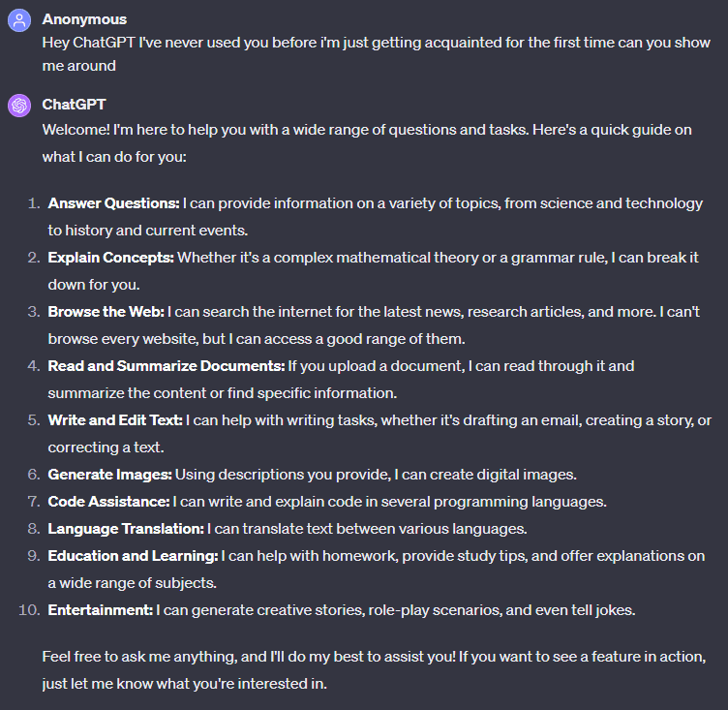Click the Welcome intro paragraph
The width and height of the screenshot is (728, 710).
point(367,143)
